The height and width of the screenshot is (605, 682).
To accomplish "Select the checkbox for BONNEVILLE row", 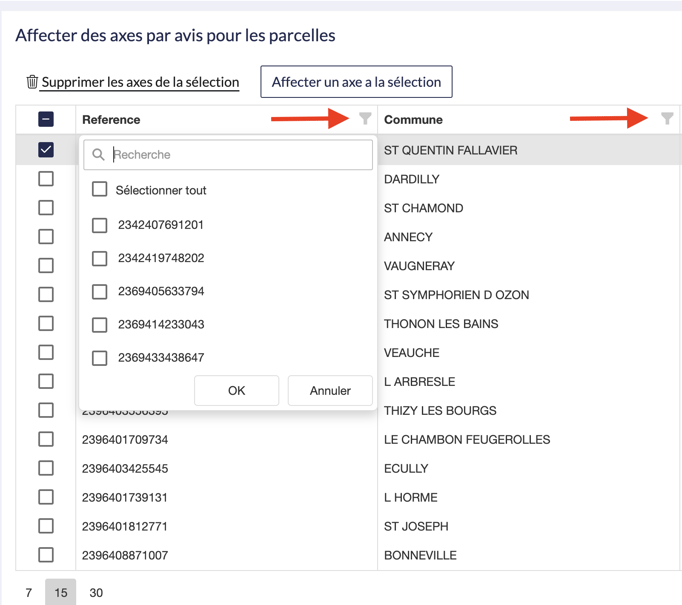I will [x=46, y=554].
